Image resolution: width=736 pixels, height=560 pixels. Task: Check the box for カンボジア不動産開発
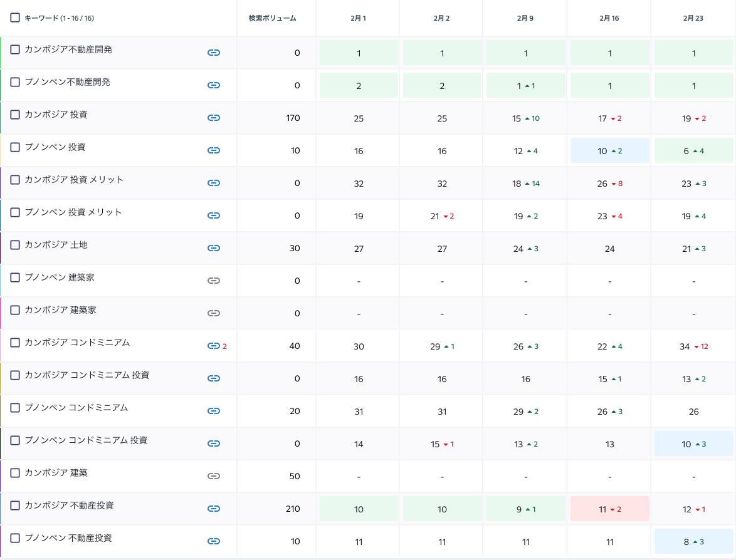[15, 49]
